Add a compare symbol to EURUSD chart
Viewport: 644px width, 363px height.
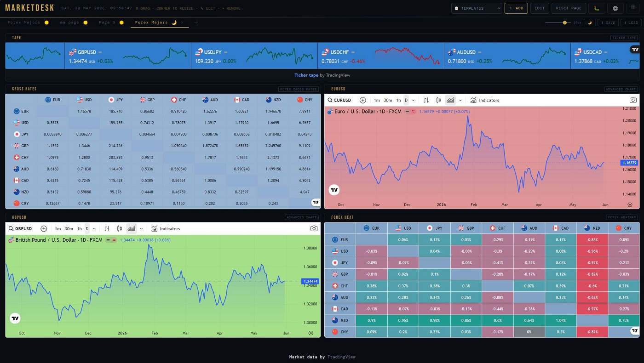coord(362,100)
